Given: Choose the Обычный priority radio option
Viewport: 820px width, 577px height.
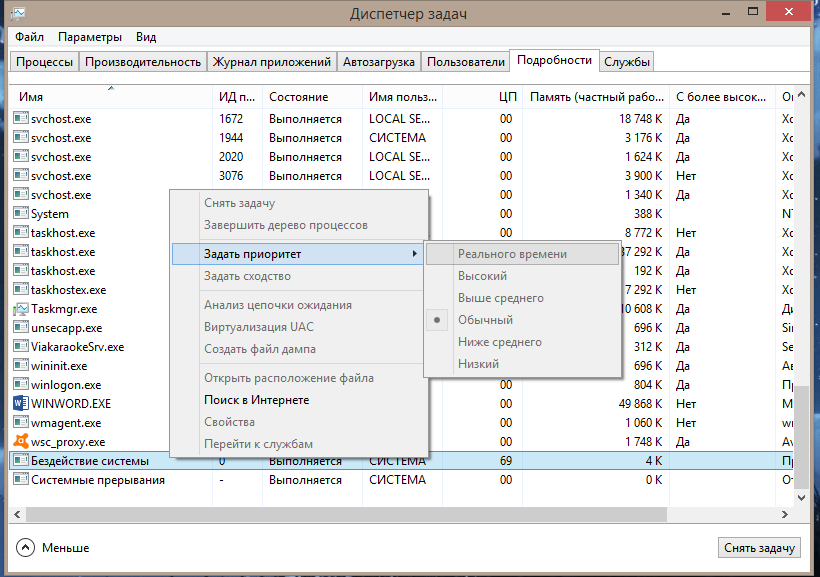Looking at the screenshot, I should (485, 320).
